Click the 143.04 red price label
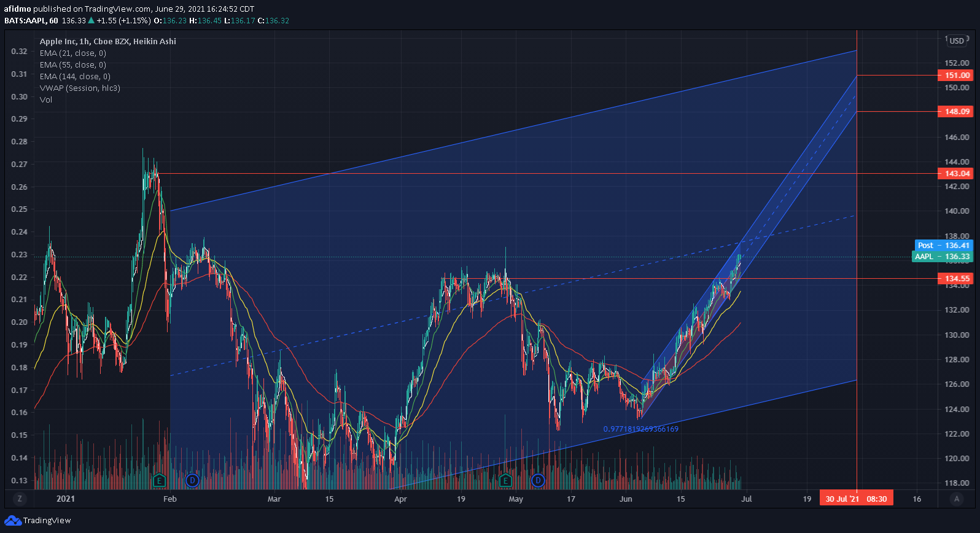 pyautogui.click(x=955, y=173)
